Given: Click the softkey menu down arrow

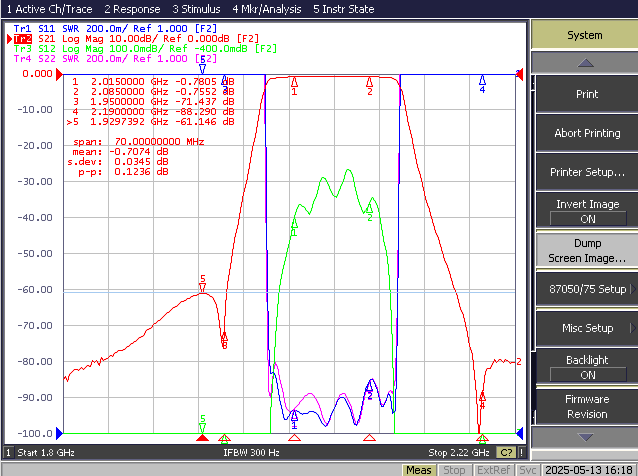Looking at the screenshot, I should [x=585, y=437].
